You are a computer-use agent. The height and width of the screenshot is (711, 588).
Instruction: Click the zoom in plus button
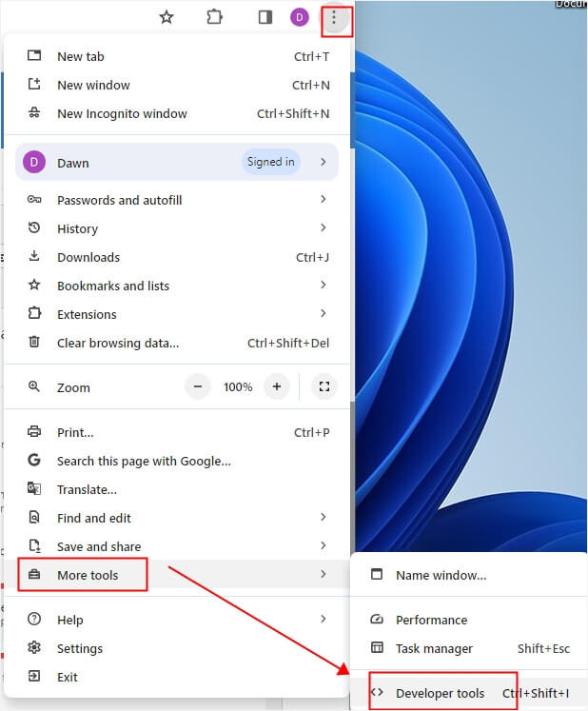(277, 386)
